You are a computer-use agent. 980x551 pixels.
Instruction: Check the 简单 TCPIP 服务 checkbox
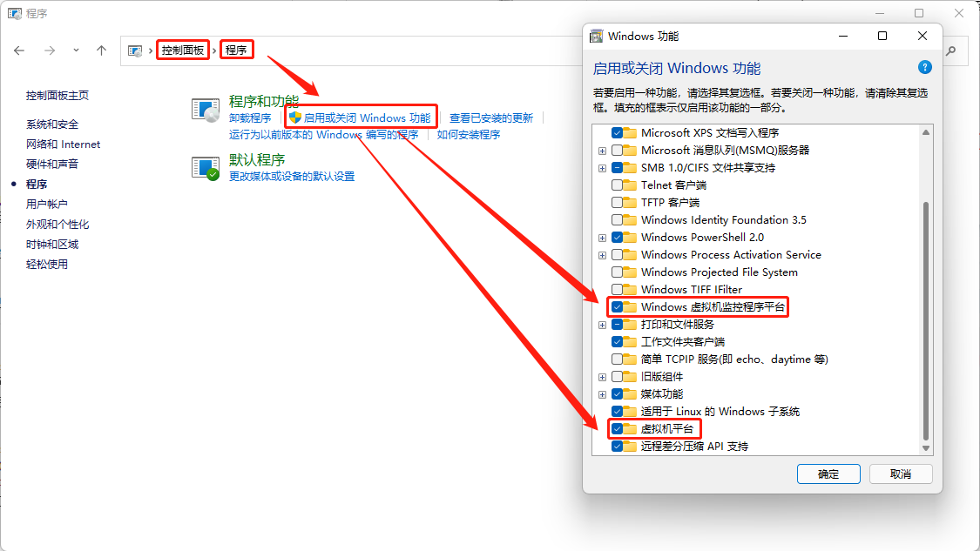coord(617,359)
